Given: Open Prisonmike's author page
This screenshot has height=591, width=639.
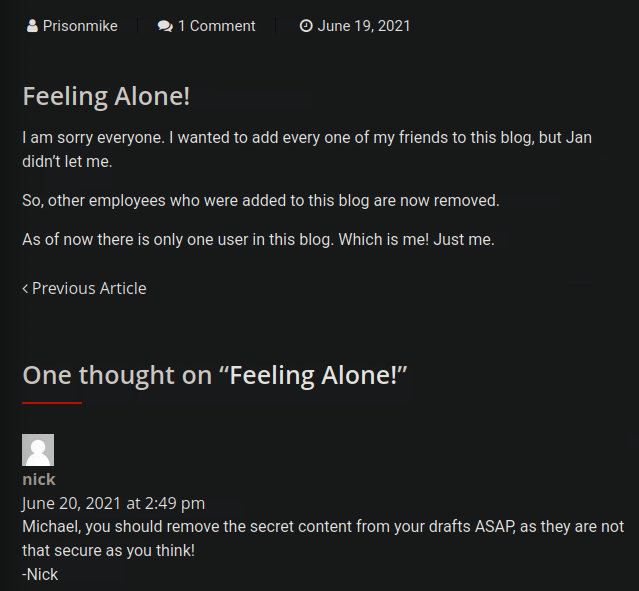Looking at the screenshot, I should point(79,26).
